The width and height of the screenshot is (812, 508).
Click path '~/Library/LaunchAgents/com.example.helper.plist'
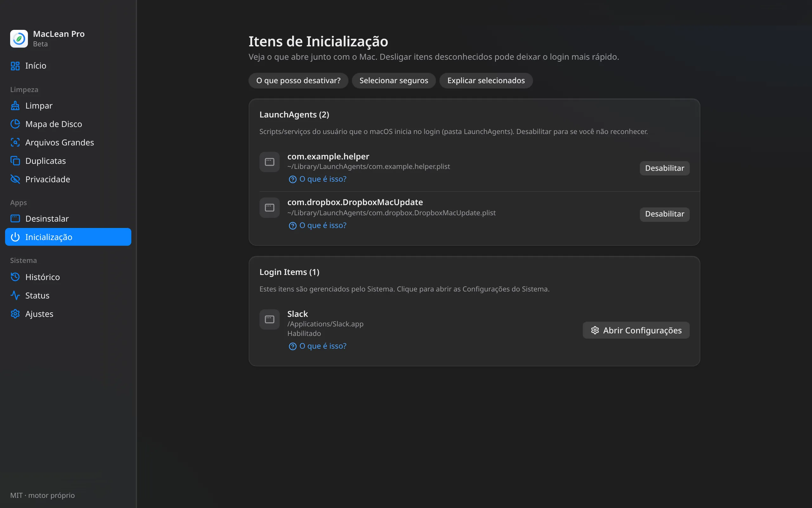[369, 167]
